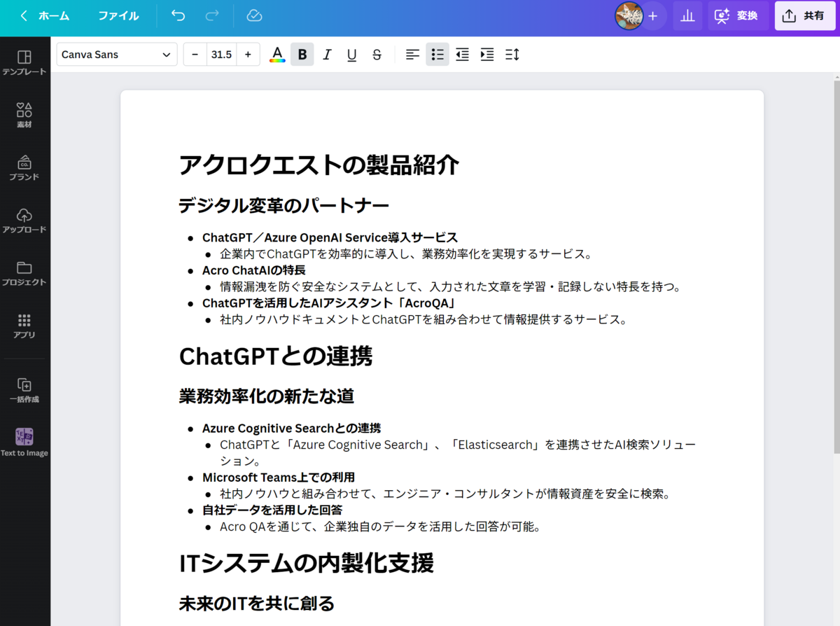The height and width of the screenshot is (626, 840).
Task: Toggle strikethrough formatting
Action: coord(377,55)
